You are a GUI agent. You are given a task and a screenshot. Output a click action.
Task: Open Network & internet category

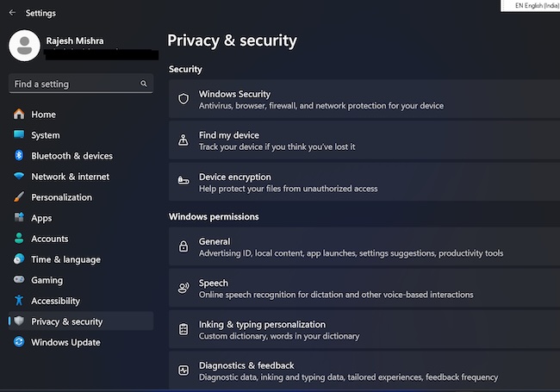pyautogui.click(x=81, y=177)
